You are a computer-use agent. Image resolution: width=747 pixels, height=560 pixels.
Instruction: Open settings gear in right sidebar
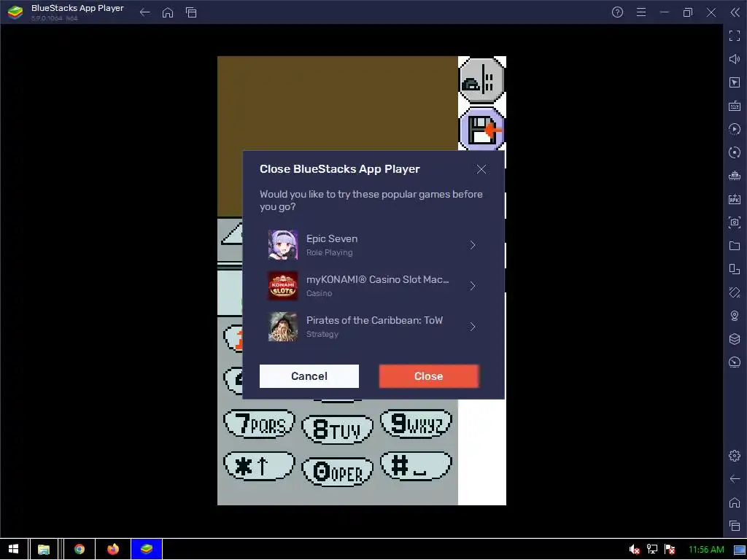coord(735,456)
